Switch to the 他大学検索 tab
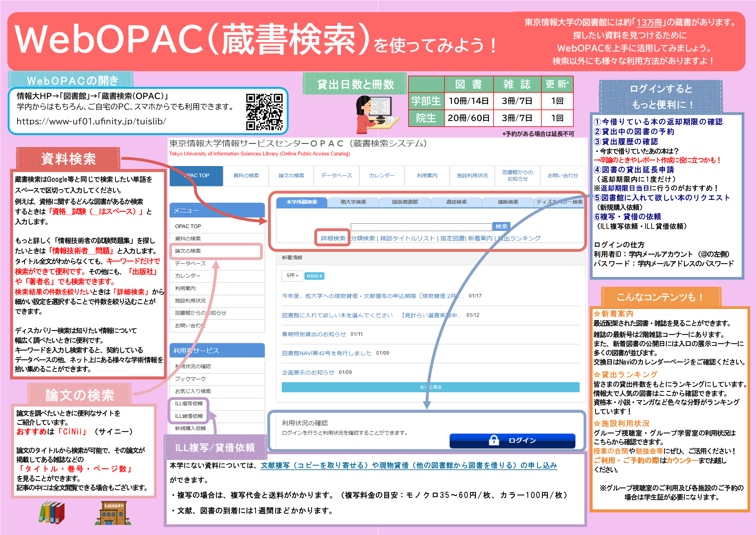The height and width of the screenshot is (535, 756). (x=353, y=202)
